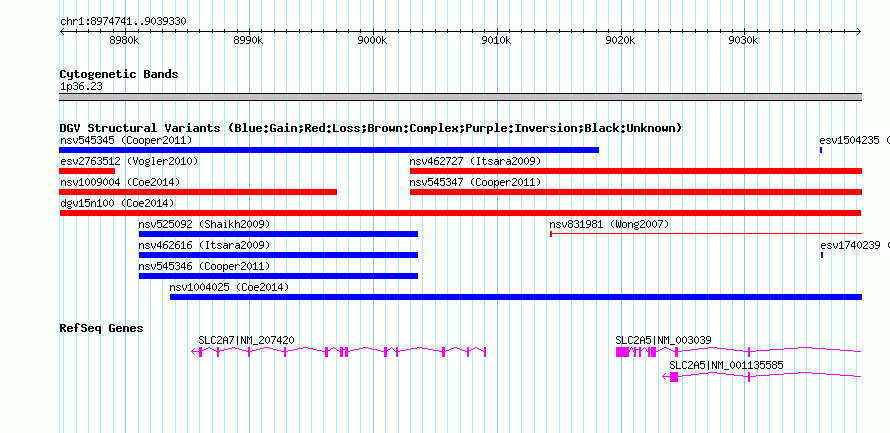Click the Cytogenetic Bands track title
Viewport: 890px width, 433px height.
[x=119, y=74]
